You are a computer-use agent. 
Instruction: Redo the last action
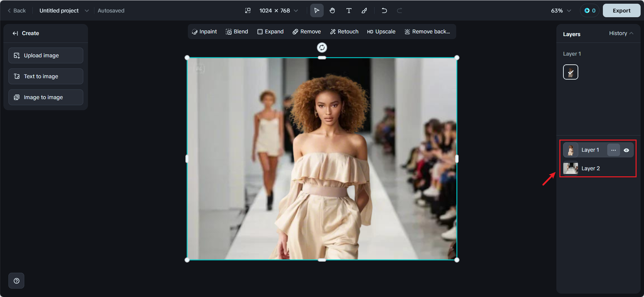[x=399, y=11]
